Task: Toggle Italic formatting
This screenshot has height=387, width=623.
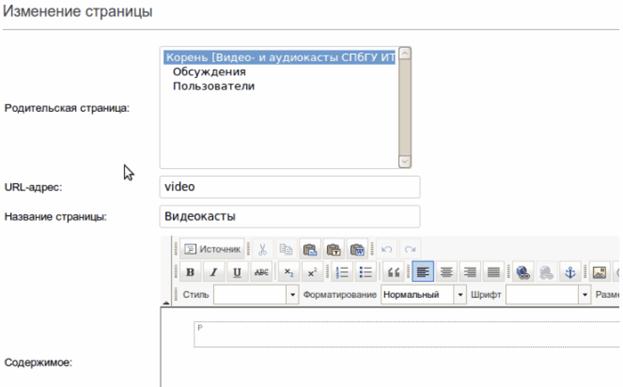Action: [214, 272]
